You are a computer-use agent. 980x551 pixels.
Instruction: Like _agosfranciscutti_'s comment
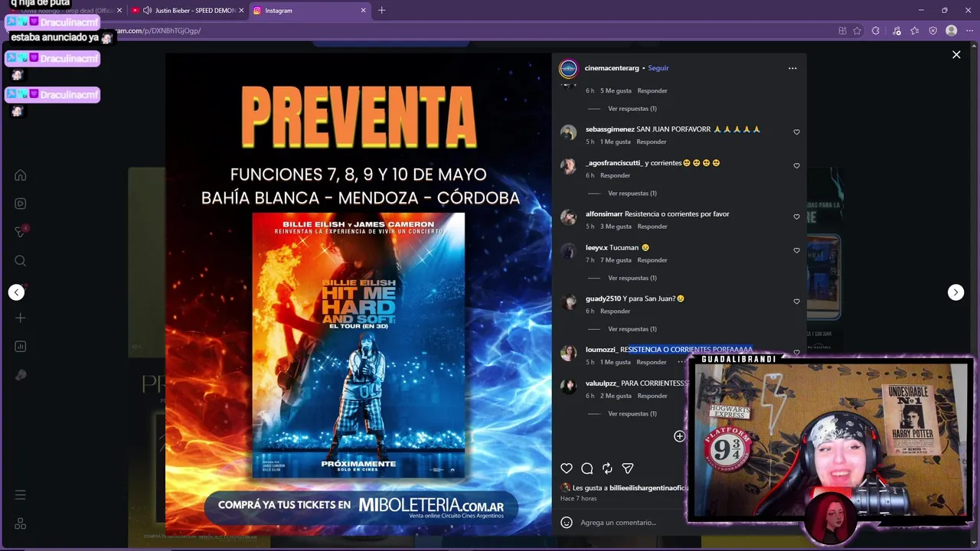tap(796, 166)
